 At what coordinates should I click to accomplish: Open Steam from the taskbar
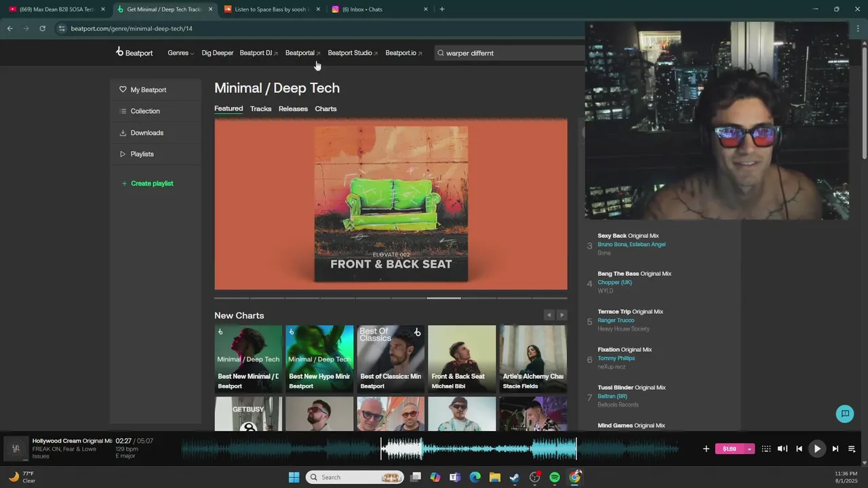pyautogui.click(x=515, y=477)
